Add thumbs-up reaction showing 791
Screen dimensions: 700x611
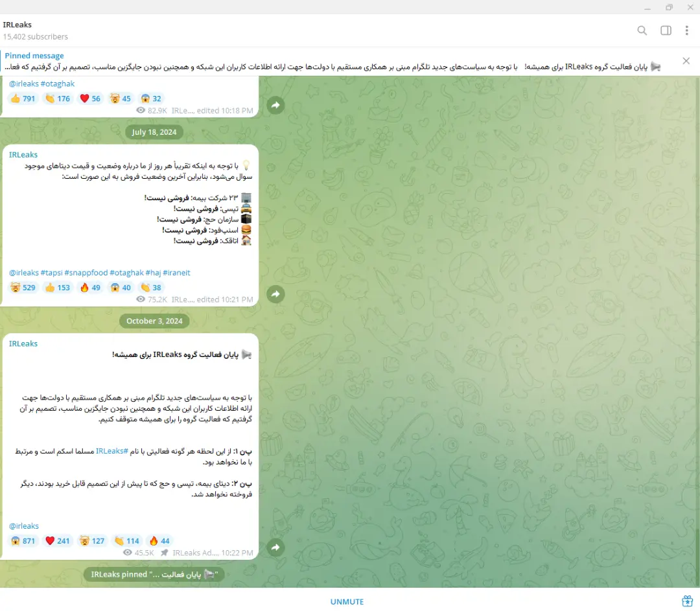tap(23, 98)
